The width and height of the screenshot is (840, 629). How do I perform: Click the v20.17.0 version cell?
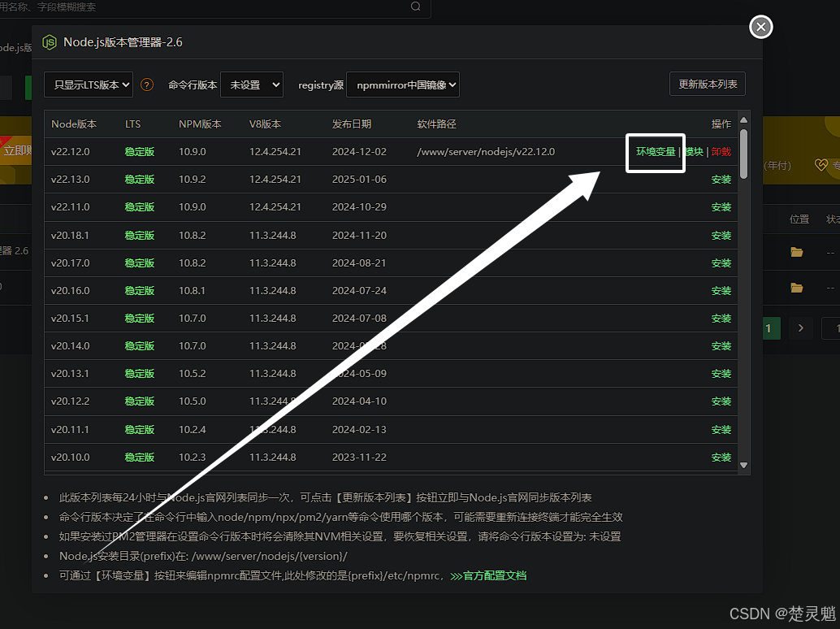70,263
